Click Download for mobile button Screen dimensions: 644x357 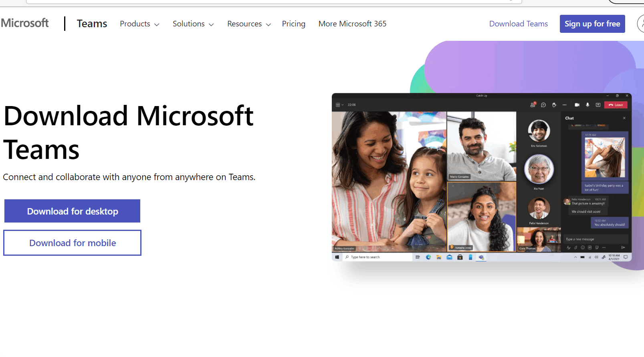[x=72, y=243]
